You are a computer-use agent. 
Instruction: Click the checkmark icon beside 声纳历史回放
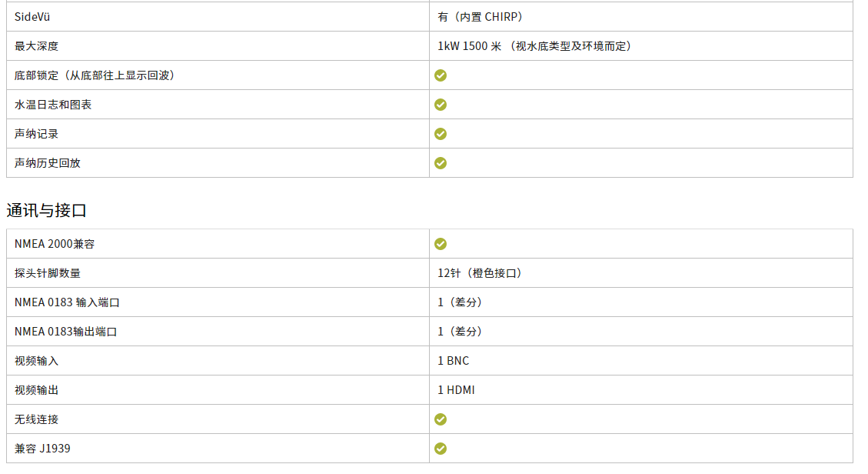(441, 163)
